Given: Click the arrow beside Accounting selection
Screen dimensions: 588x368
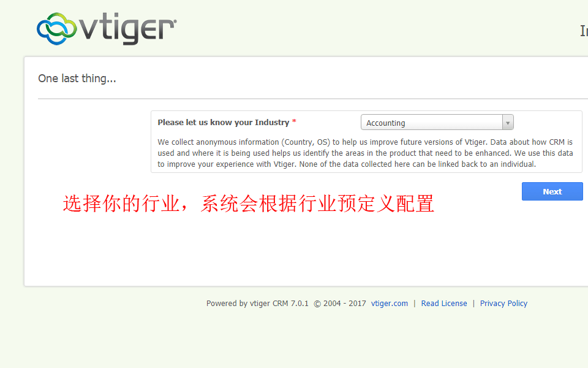Looking at the screenshot, I should click(x=508, y=123).
